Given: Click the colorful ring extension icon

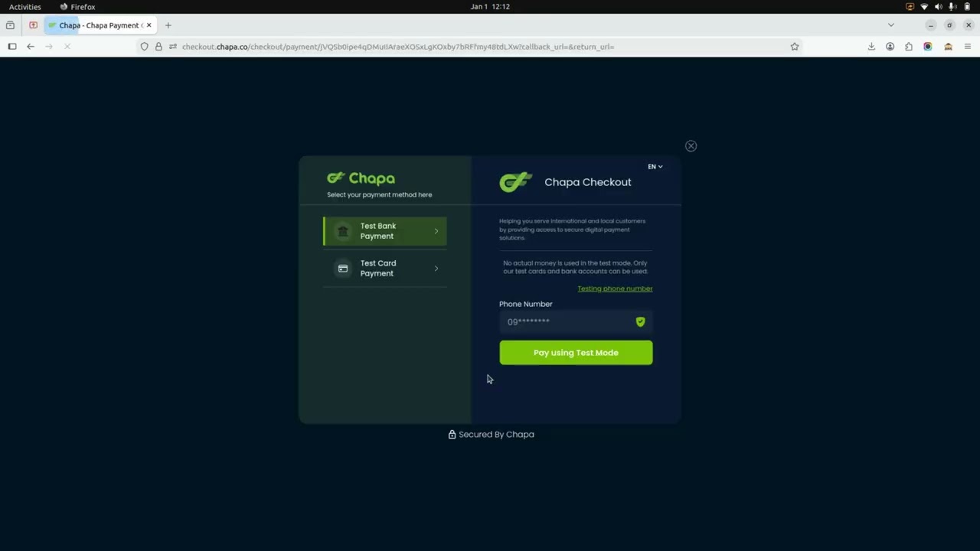Looking at the screenshot, I should pyautogui.click(x=927, y=47).
